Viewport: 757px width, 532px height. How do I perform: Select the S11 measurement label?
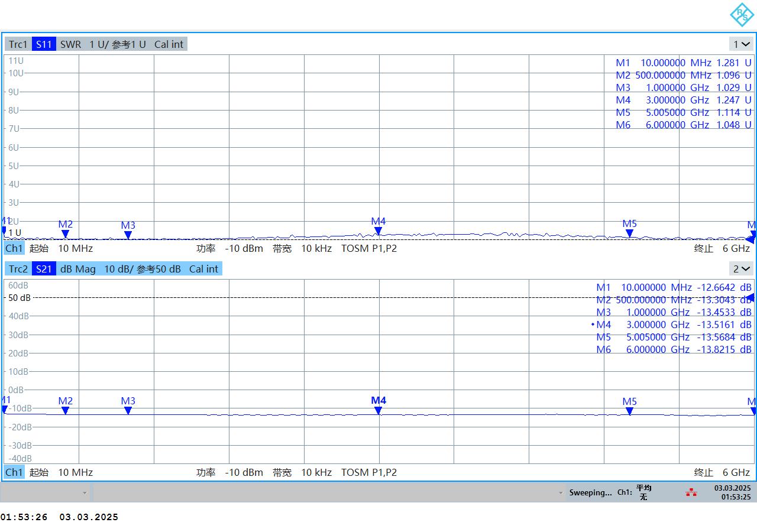[x=44, y=44]
